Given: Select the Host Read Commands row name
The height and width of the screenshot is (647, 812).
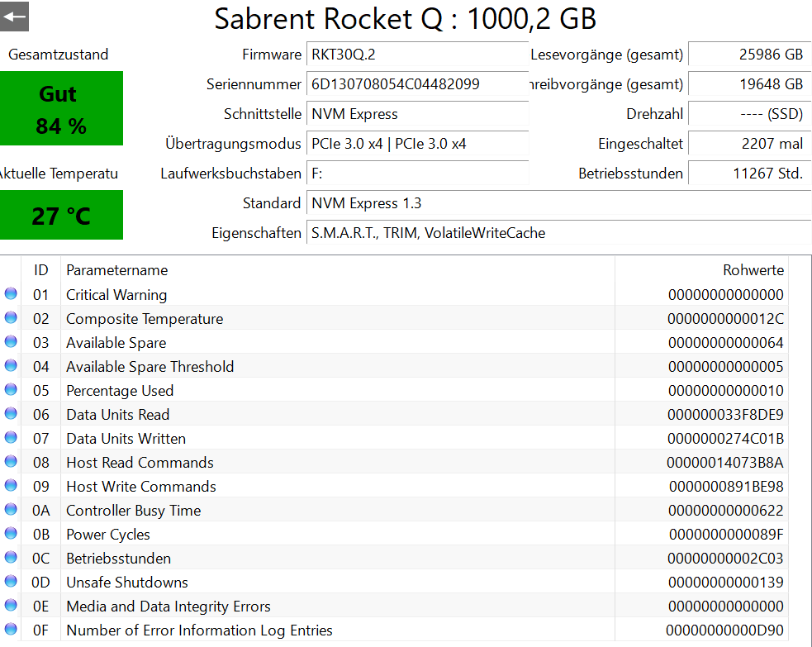Looking at the screenshot, I should pos(140,463).
